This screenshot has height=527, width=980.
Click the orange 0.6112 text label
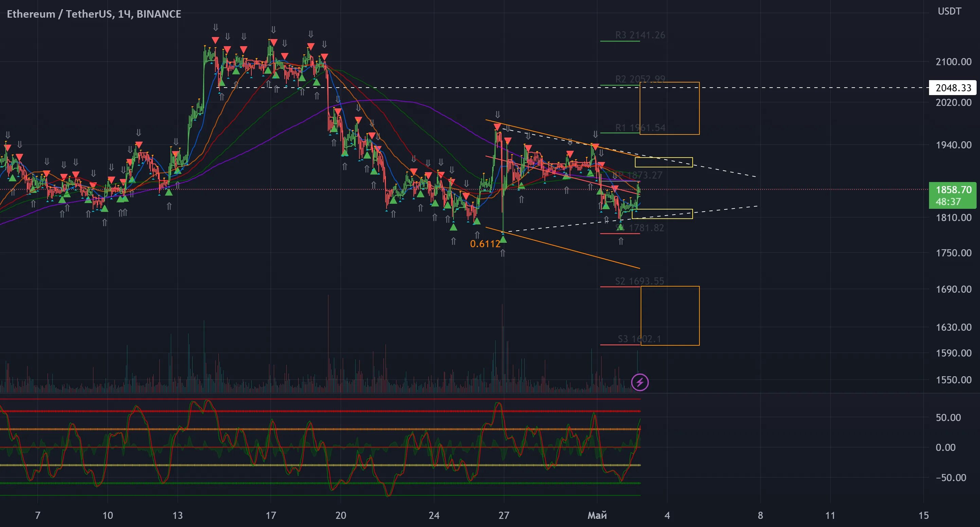485,244
